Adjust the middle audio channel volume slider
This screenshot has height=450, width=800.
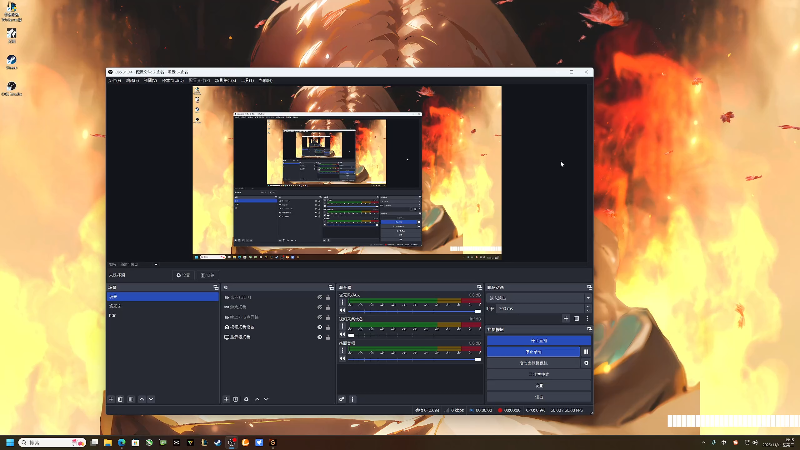coord(414,335)
